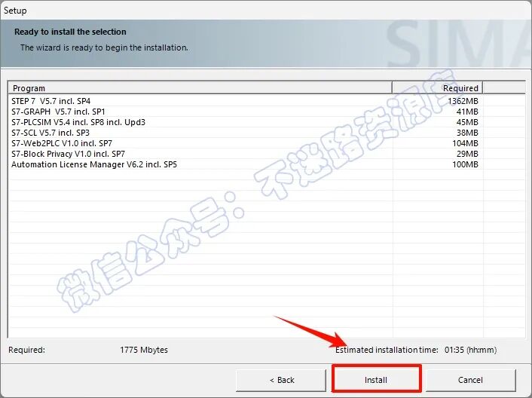Click the 29MB size value

coord(467,154)
